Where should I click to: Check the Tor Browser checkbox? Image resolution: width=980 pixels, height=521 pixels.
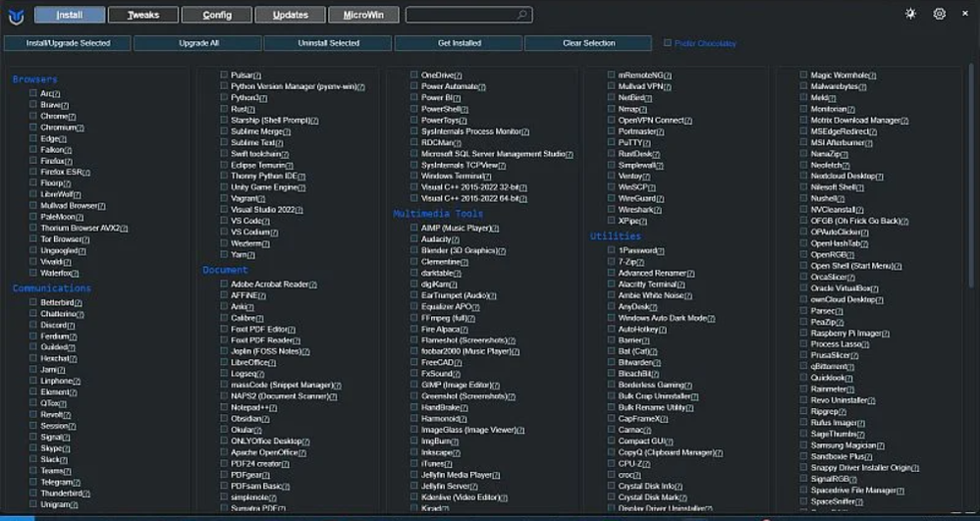tap(33, 238)
